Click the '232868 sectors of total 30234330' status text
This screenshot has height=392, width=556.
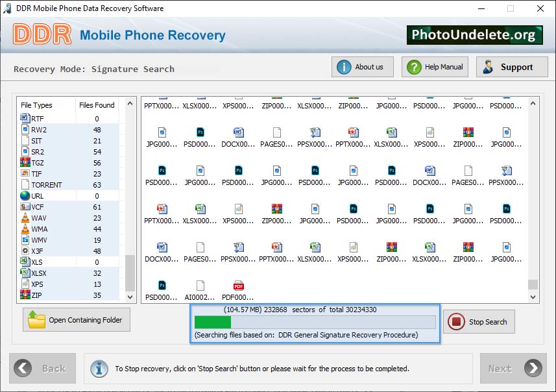tap(320, 310)
